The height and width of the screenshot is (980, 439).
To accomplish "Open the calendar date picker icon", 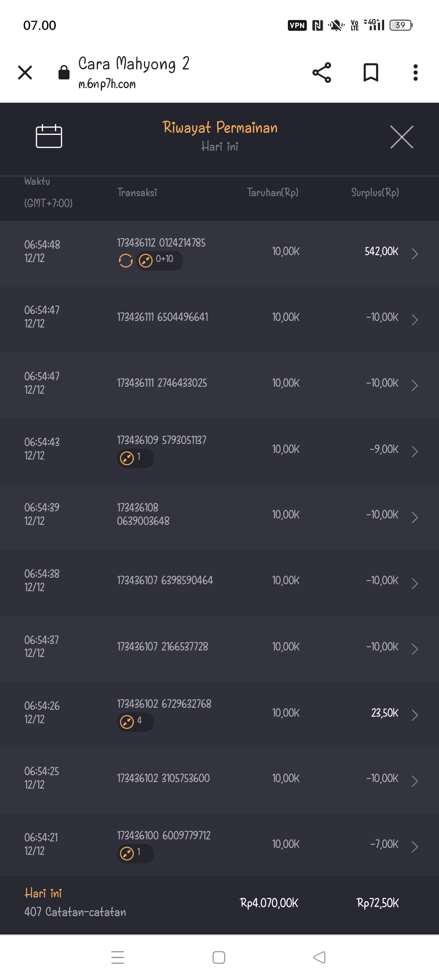I will (x=49, y=136).
